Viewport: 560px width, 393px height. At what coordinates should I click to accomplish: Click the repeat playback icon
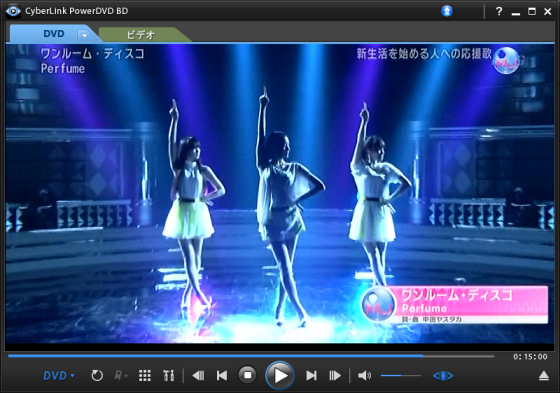click(97, 375)
